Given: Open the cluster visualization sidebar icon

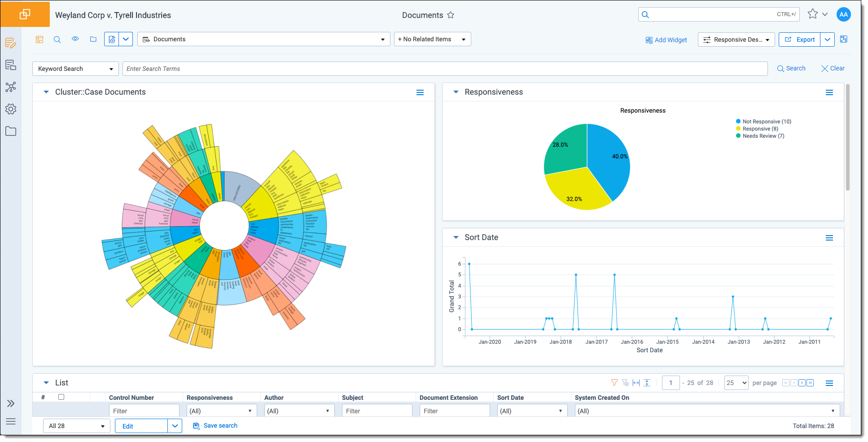Looking at the screenshot, I should [11, 87].
